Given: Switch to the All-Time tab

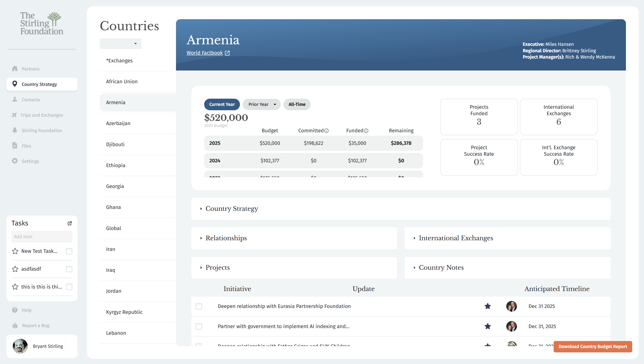Looking at the screenshot, I should [297, 105].
